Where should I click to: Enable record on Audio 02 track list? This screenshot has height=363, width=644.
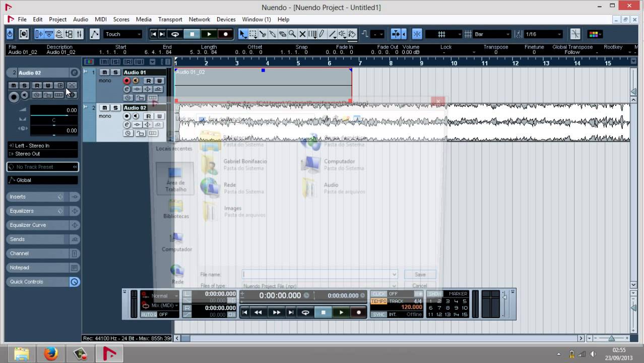[127, 116]
